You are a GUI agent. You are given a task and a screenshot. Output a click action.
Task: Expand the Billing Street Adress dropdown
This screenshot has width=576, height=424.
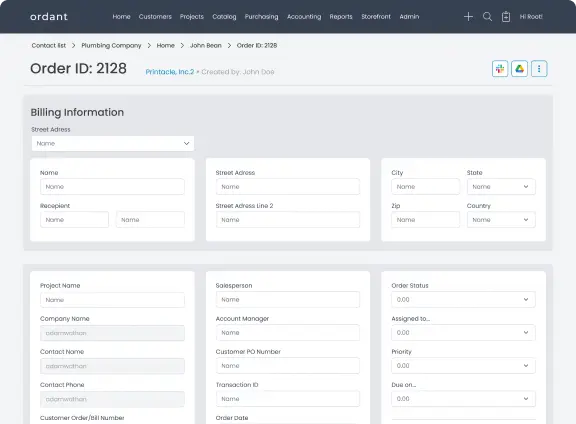pyautogui.click(x=113, y=144)
